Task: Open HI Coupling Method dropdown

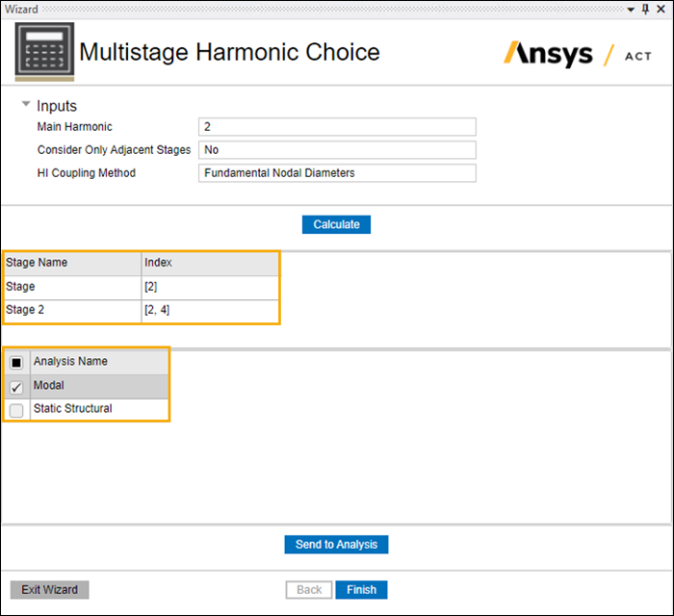Action: (x=337, y=173)
